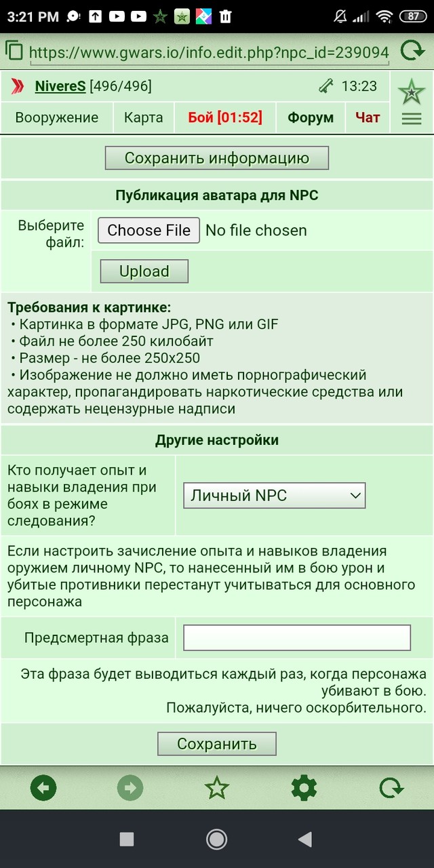Screen dimensions: 434x868
Task: Open the Форум tab
Action: (x=311, y=117)
